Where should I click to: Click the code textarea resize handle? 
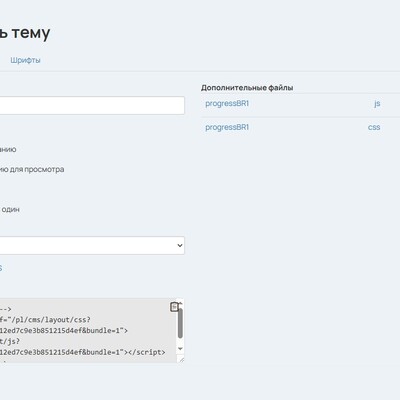181,360
